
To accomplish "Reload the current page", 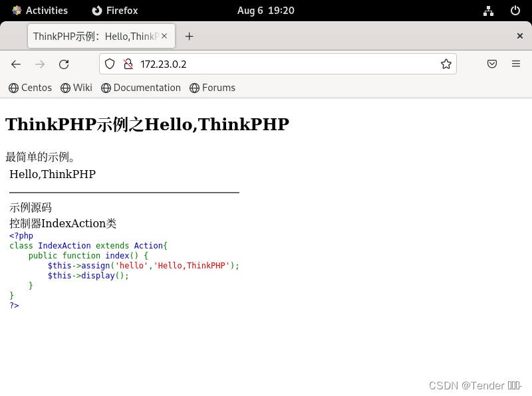I will tap(64, 64).
